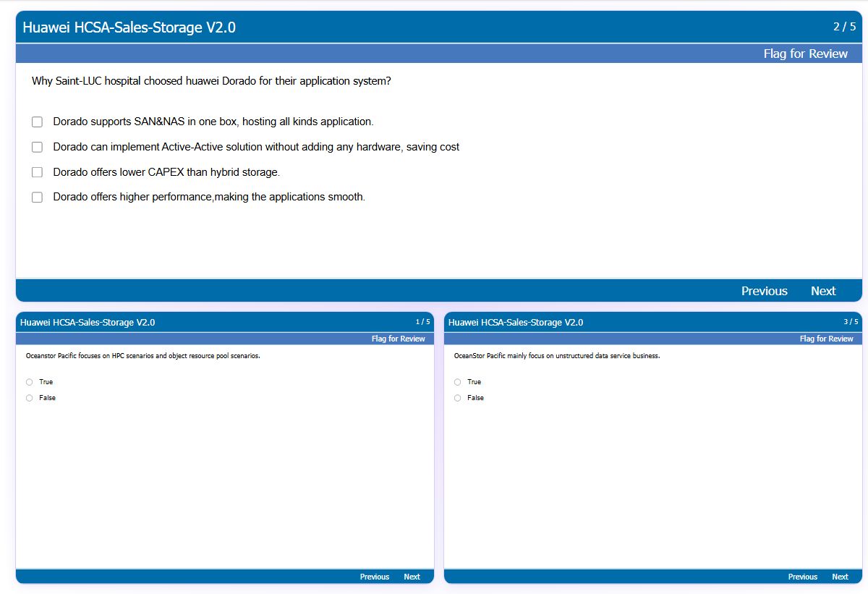Click Previous in question 1/5 panel
The height and width of the screenshot is (594, 868).
[x=375, y=577]
